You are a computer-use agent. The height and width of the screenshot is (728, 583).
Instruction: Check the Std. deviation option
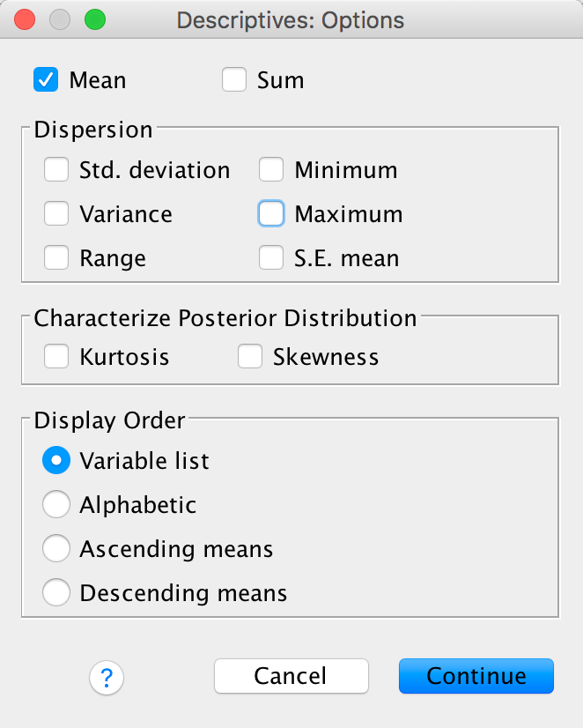click(56, 170)
